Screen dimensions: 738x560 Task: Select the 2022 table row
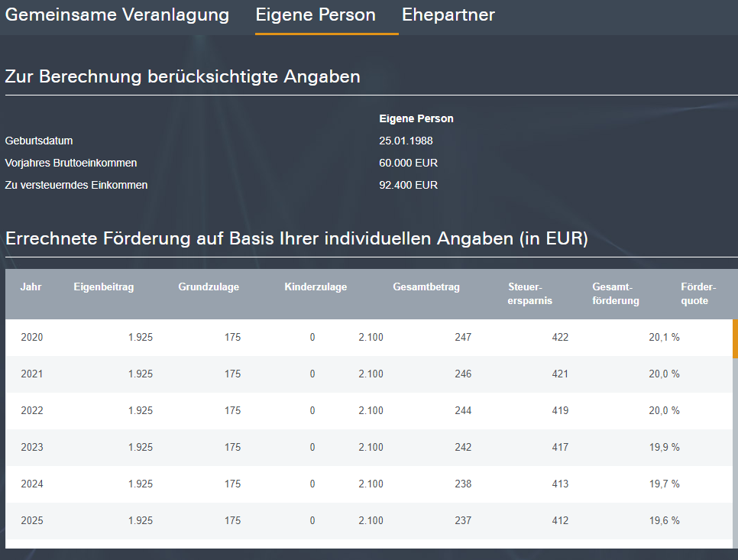367,410
